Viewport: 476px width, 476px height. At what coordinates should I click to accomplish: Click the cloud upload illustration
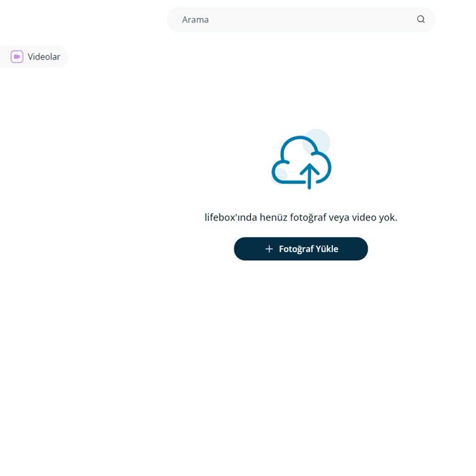pyautogui.click(x=301, y=159)
